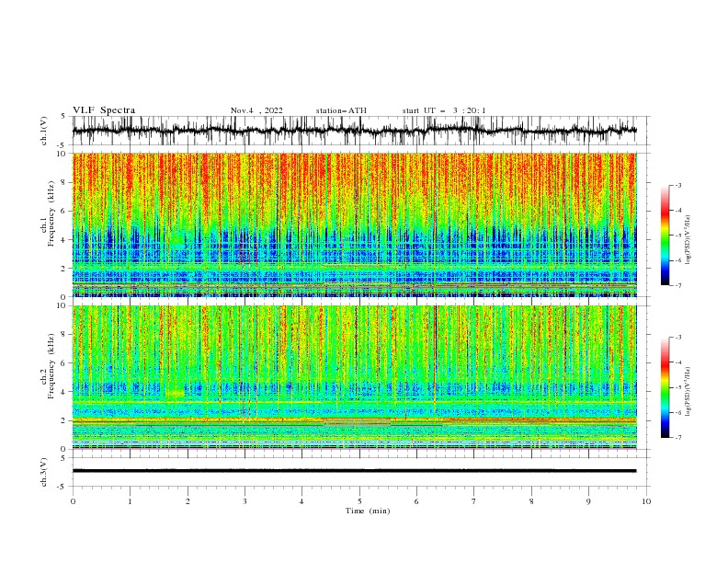Click time axis tick label "5"
Image resolution: width=728 pixels, height=563 pixels.
pos(359,501)
